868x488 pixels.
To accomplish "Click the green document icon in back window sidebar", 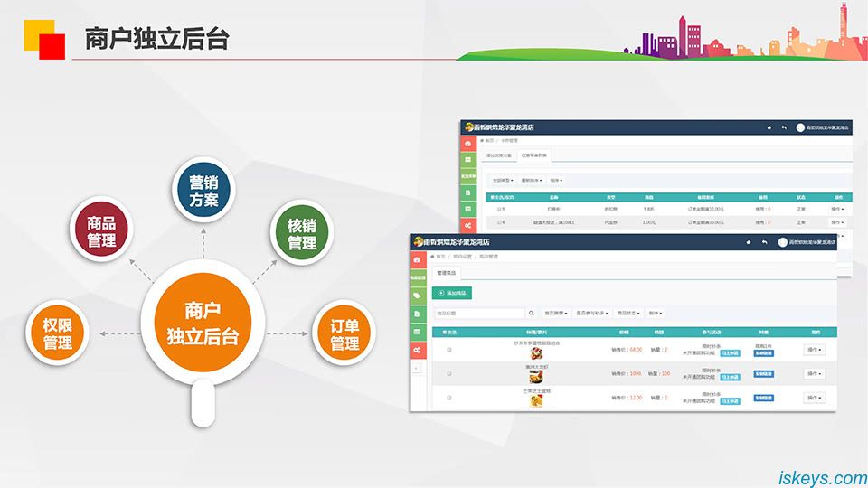I will point(467,192).
